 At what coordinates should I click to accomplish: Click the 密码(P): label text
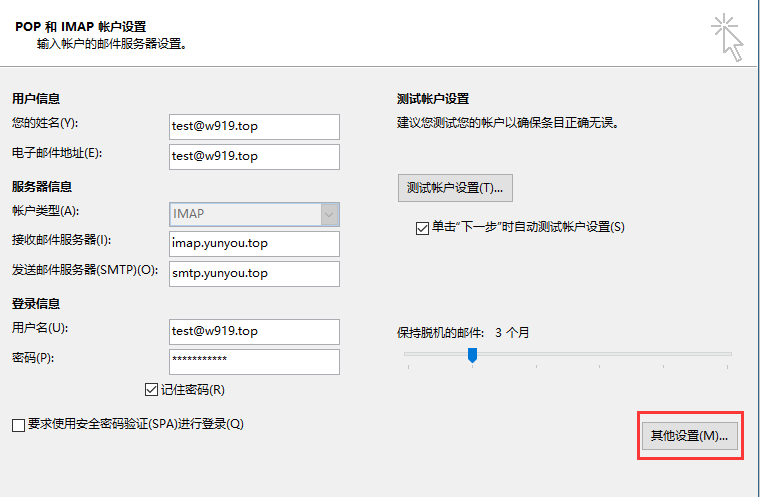coord(32,357)
